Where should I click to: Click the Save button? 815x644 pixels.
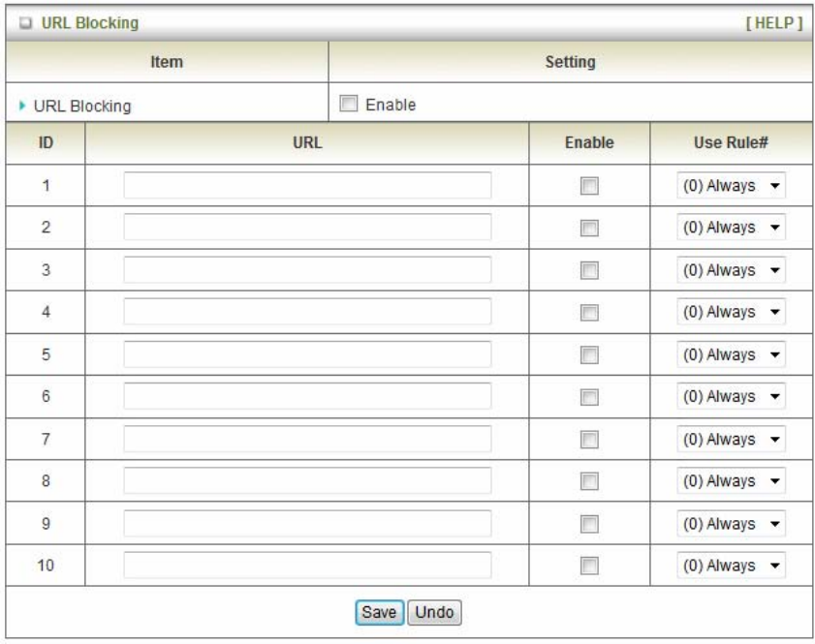375,611
